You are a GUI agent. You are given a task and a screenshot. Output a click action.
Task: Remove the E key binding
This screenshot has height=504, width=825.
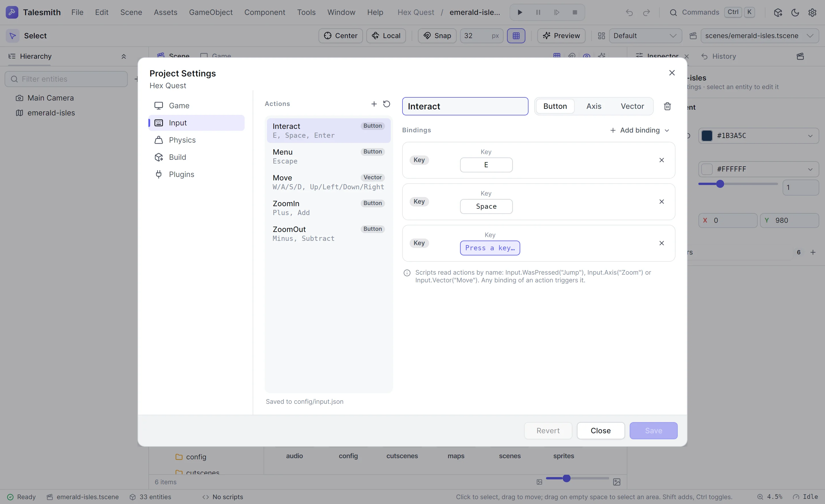(661, 160)
